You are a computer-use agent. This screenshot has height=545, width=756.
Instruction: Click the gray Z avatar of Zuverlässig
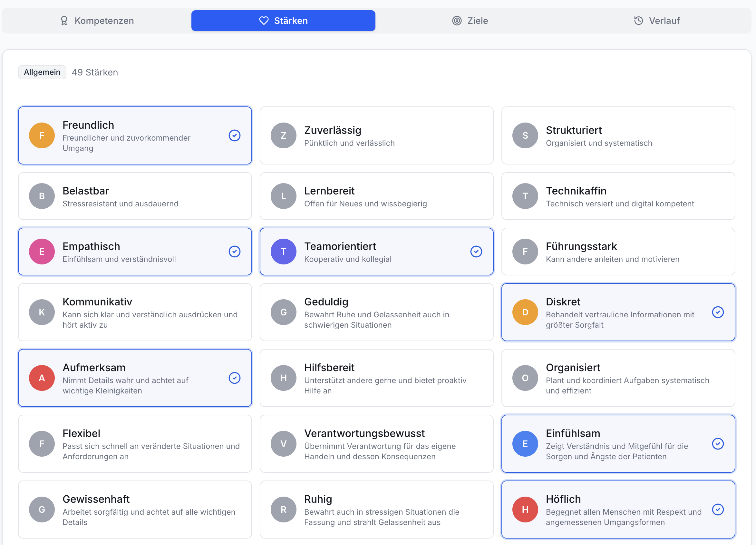(x=283, y=135)
